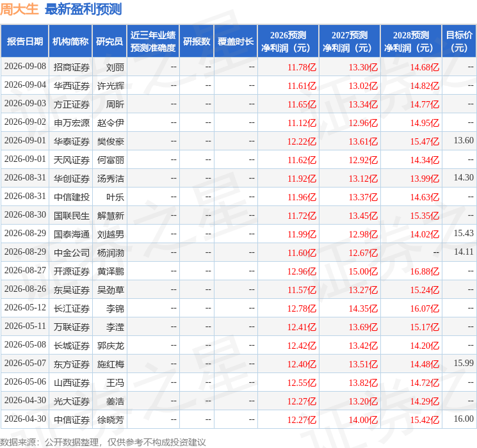
Task: Click the 数据来源 disclaimer footer text
Action: [103, 442]
